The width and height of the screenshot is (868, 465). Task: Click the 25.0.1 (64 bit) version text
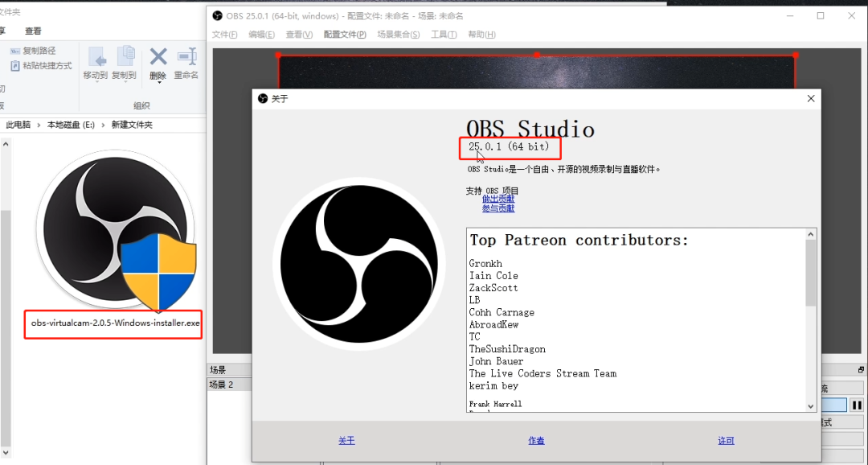pos(509,147)
